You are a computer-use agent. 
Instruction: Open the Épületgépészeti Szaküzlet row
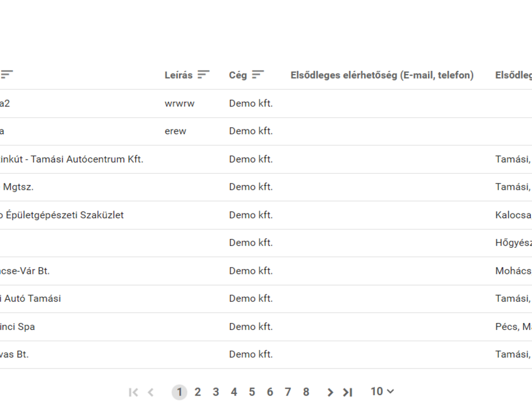pyautogui.click(x=266, y=215)
